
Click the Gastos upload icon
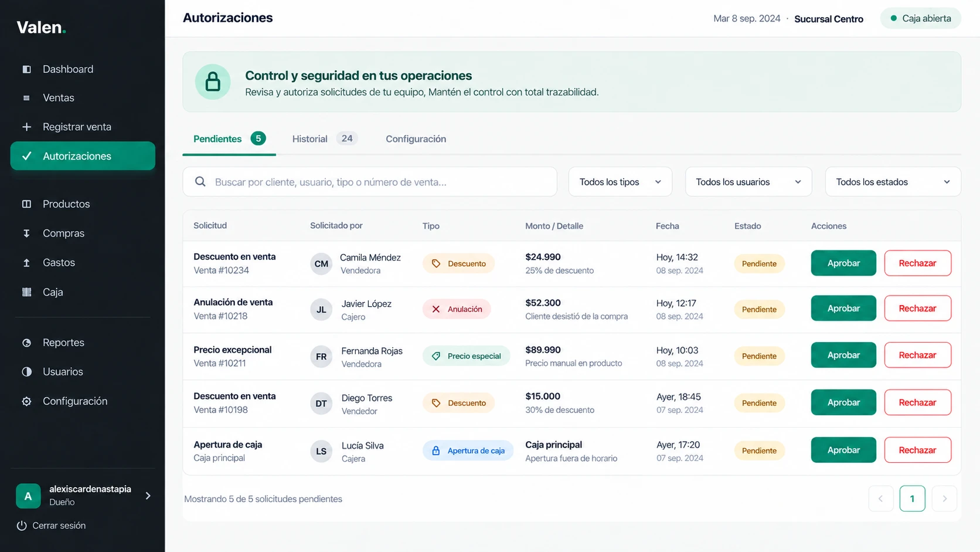[x=26, y=263]
